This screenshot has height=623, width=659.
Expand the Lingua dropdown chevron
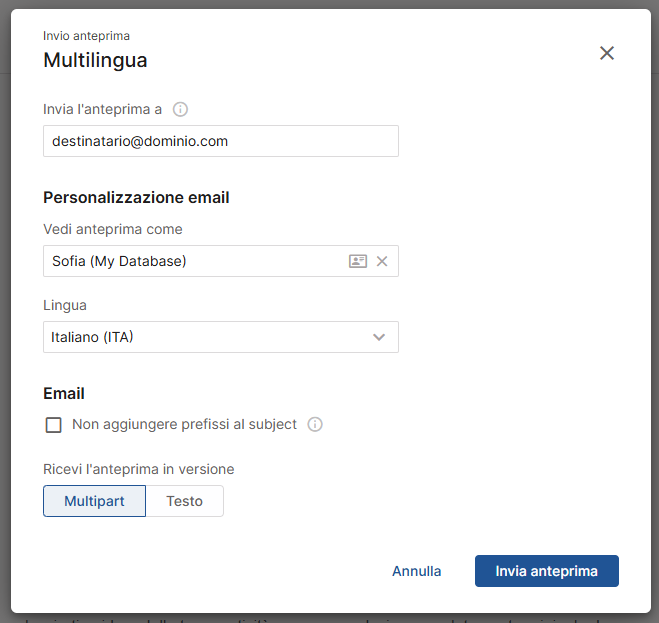tap(379, 337)
